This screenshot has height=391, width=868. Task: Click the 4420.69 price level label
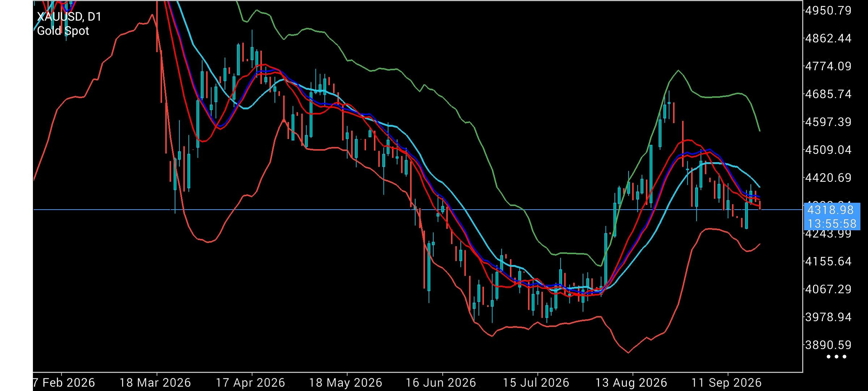[828, 178]
